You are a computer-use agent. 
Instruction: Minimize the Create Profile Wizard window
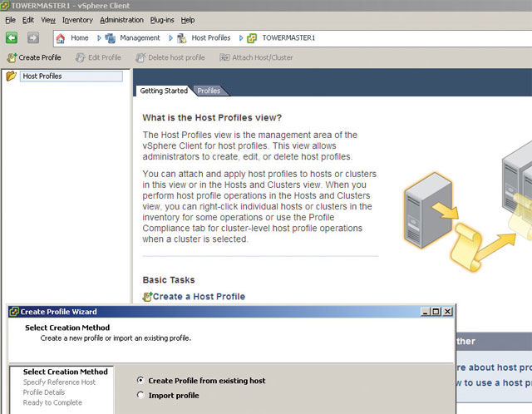tap(425, 312)
